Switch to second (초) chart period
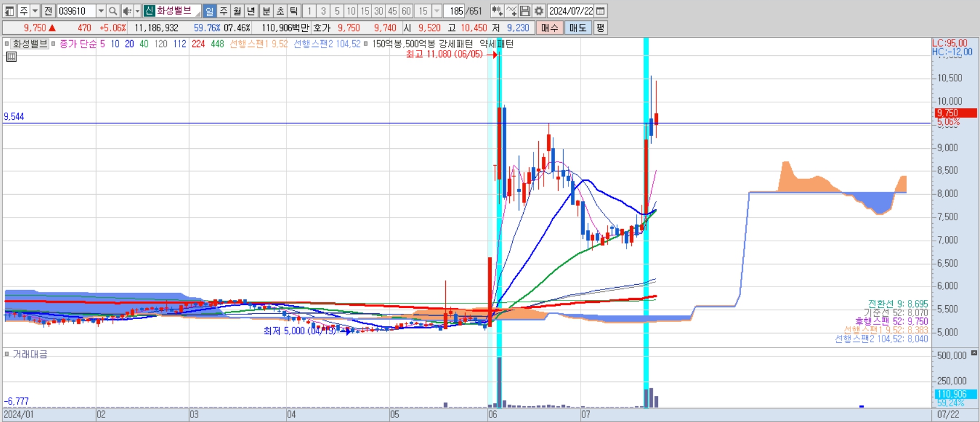This screenshot has height=422, width=980. click(280, 11)
